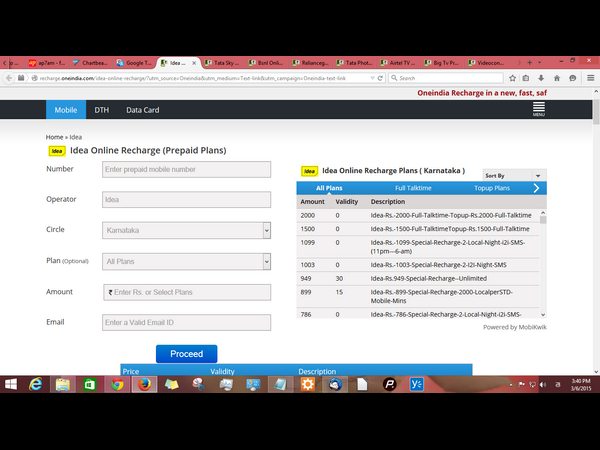Click the Windows Start button
600x450 pixels.
point(11,384)
